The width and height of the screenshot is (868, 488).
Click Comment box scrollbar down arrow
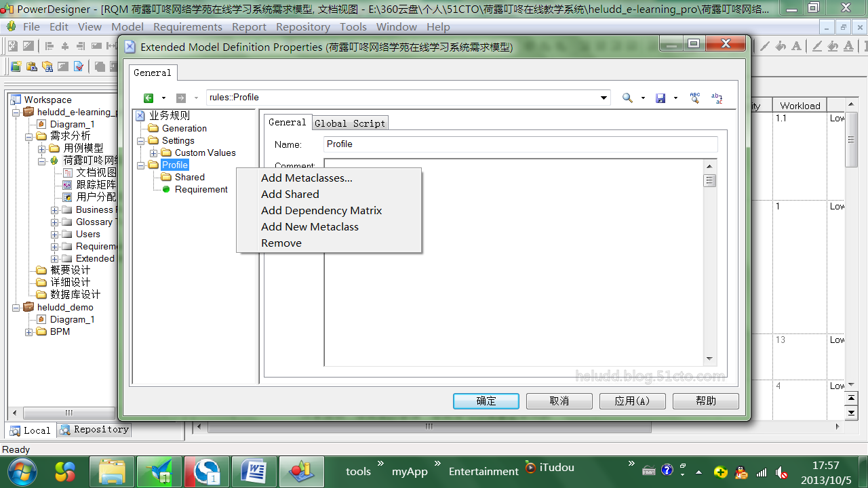pyautogui.click(x=710, y=359)
